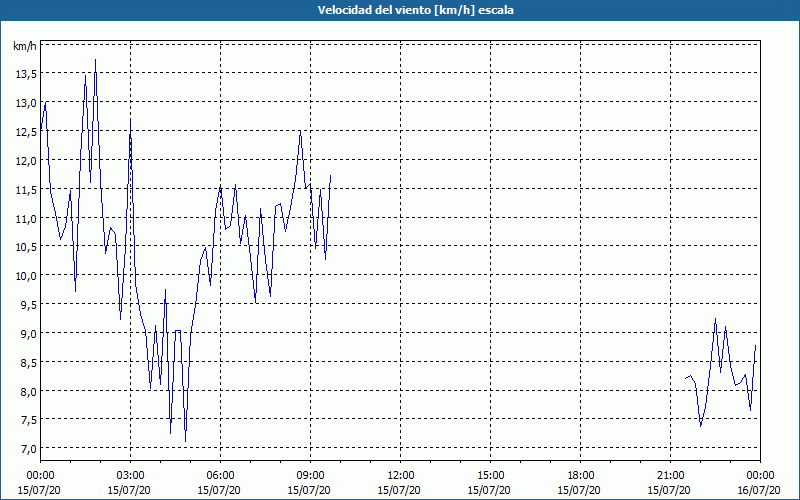The image size is (800, 500).
Task: Pick the '15/07/20' date under 12:00
Action: point(399,490)
